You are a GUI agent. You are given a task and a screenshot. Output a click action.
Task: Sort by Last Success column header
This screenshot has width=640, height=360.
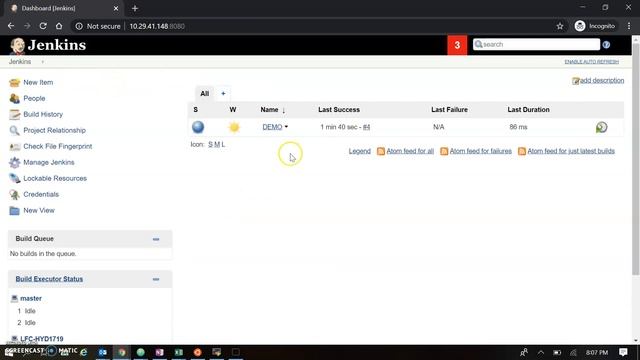click(339, 110)
